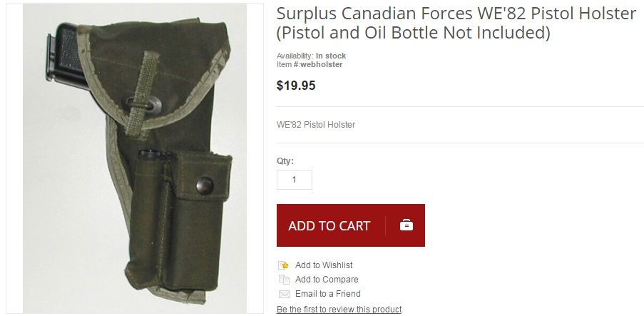Click the Availability label
The width and height of the screenshot is (644, 316).
pos(295,56)
